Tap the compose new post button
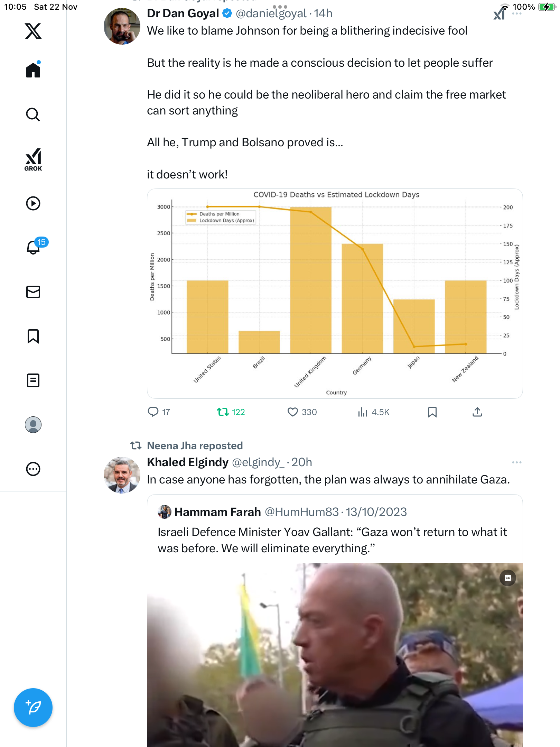Viewport: 560px width, 747px height. pyautogui.click(x=33, y=707)
